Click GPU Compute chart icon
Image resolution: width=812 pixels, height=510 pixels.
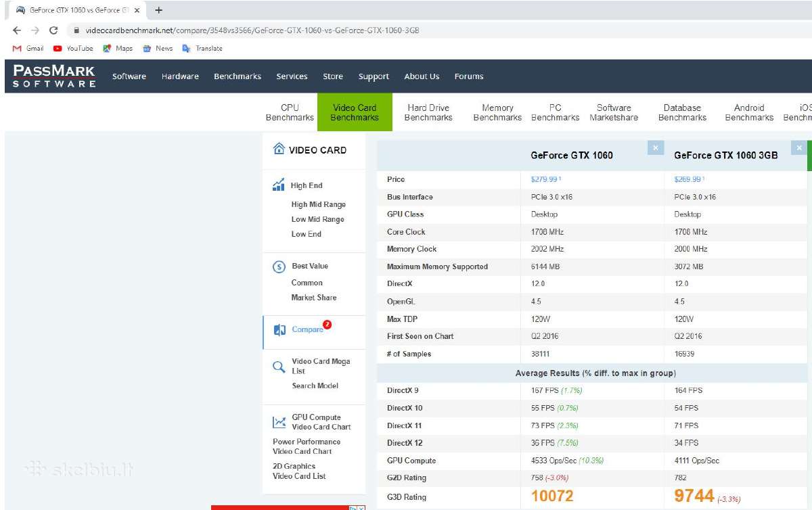pyautogui.click(x=279, y=423)
